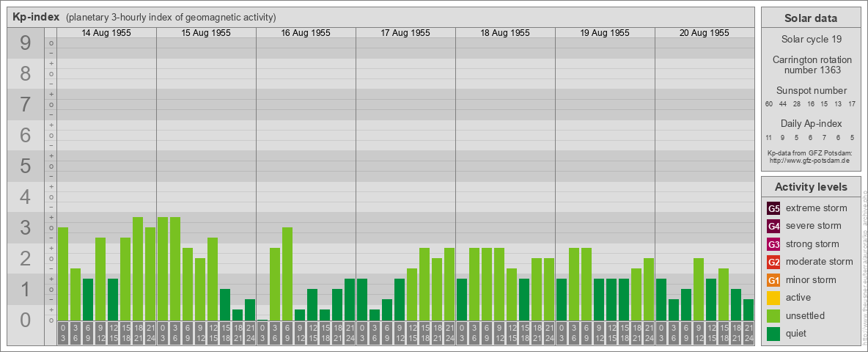Click the 15 Aug 1955 date header
The width and height of the screenshot is (868, 352).
point(206,33)
